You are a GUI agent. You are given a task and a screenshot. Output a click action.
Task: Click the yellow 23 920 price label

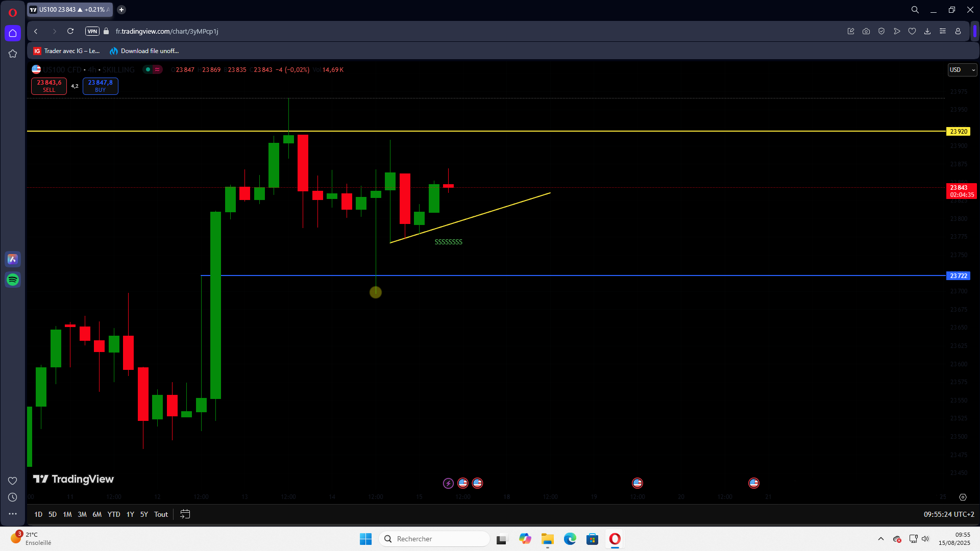tap(958, 132)
